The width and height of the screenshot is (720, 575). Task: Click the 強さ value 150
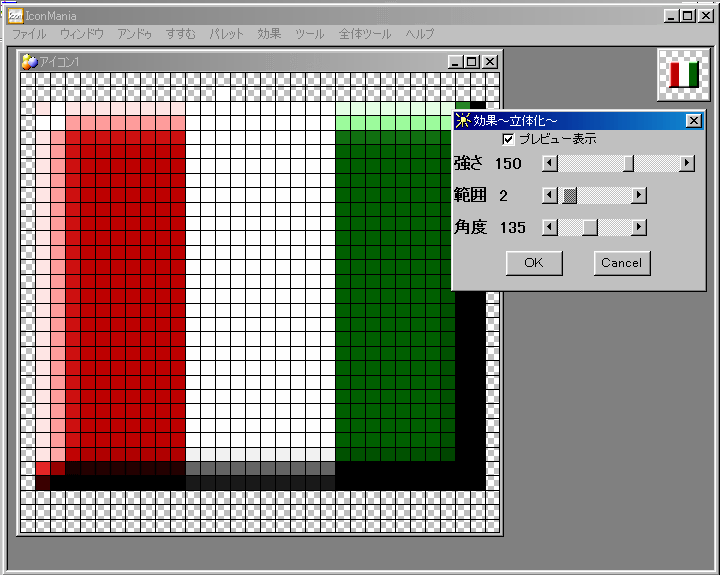coord(508,164)
